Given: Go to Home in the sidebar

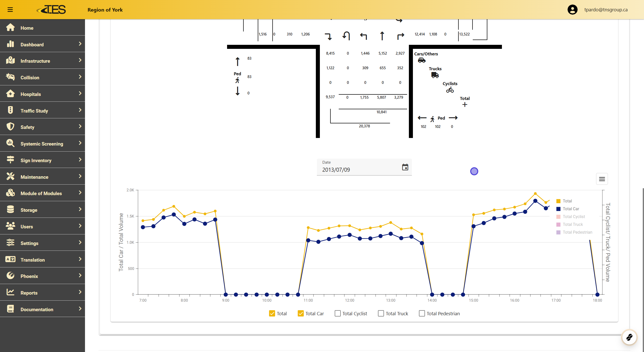Looking at the screenshot, I should tap(27, 28).
